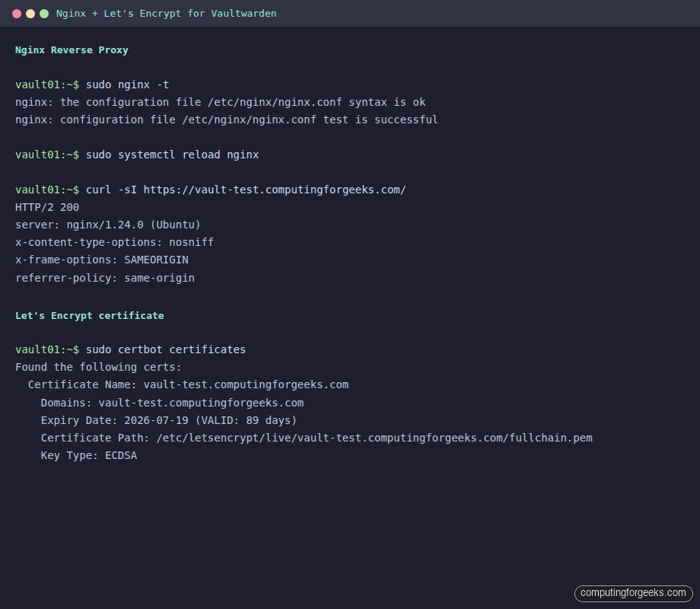
Task: Click the 'sudo certbot certificates' command
Action: [130, 349]
